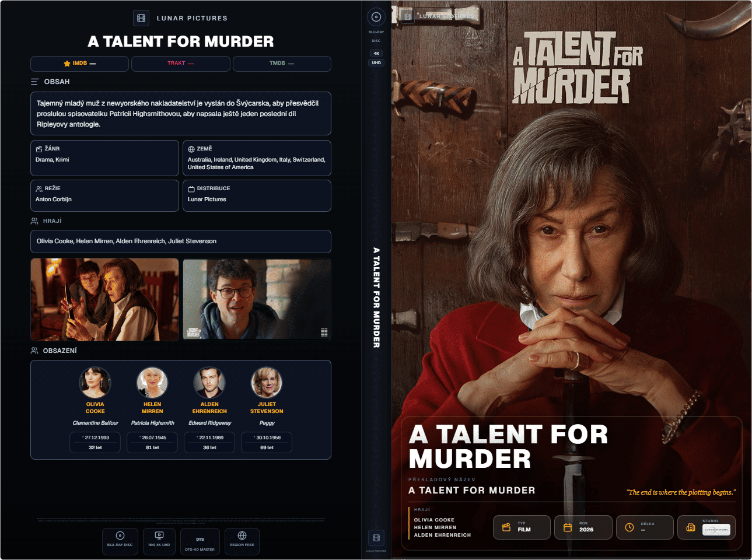
Task: Click the 4K badge on the spine
Action: coord(376,53)
